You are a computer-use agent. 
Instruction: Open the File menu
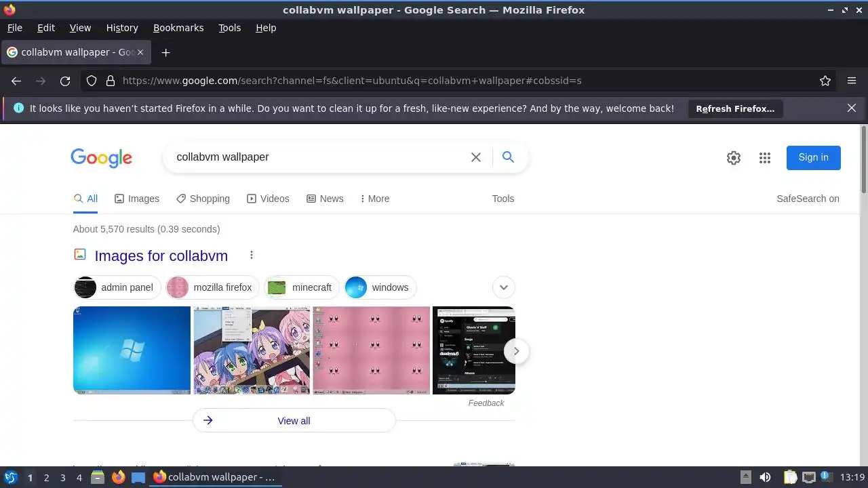pos(14,28)
